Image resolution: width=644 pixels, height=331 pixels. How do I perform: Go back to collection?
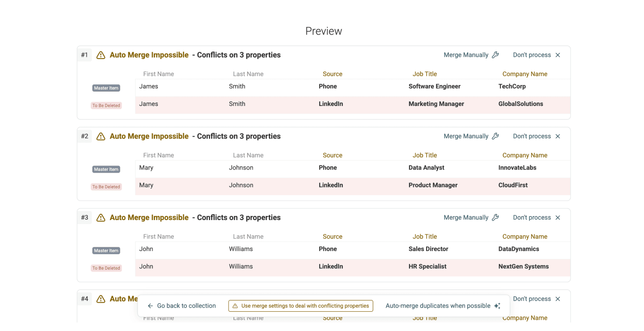click(186, 306)
